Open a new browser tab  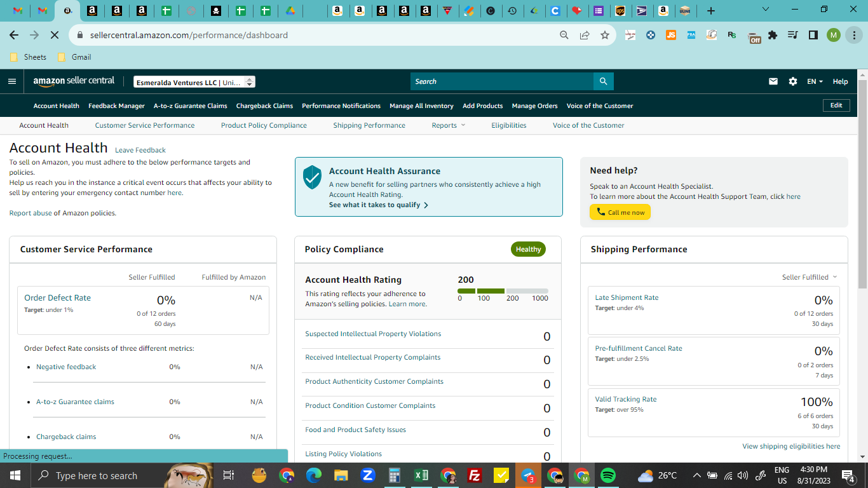pos(710,10)
